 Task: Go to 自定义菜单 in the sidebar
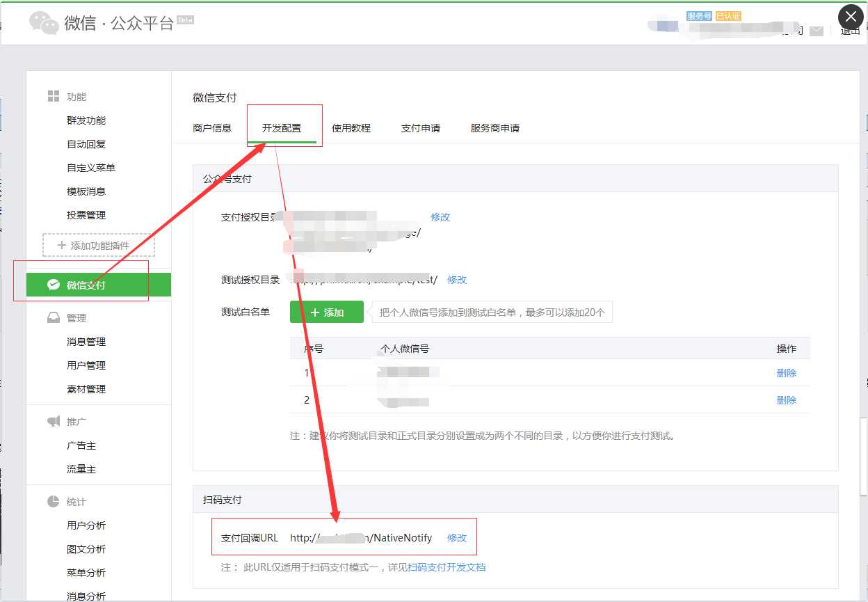(x=91, y=168)
